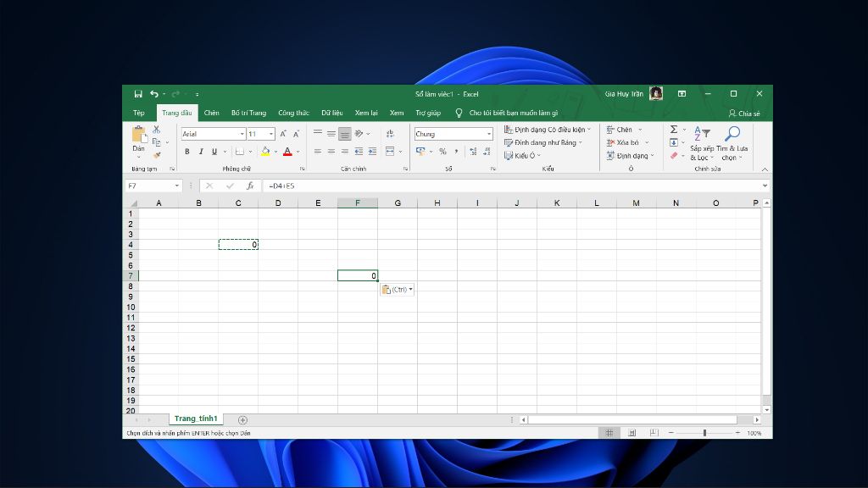Click the AutoSum sigma icon
The image size is (868, 488).
674,129
